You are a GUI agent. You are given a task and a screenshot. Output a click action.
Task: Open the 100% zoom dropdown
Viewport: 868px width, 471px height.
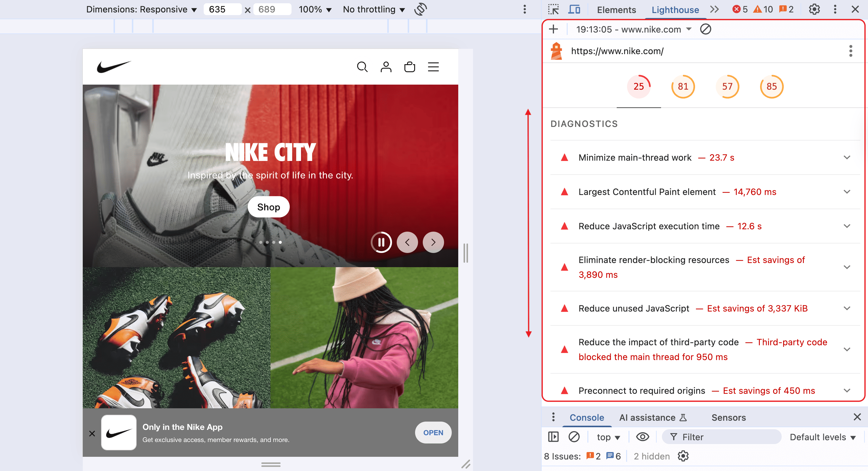[315, 9]
